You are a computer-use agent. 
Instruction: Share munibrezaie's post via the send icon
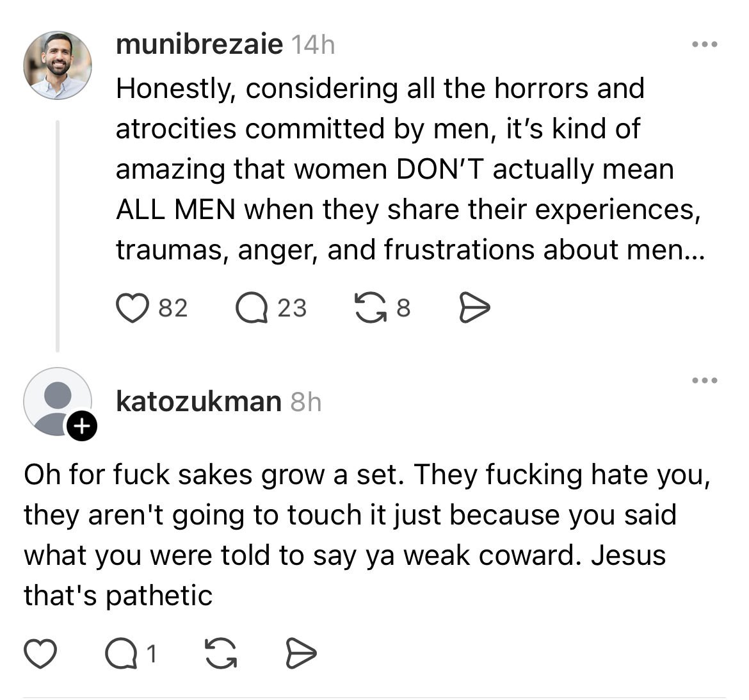475,308
